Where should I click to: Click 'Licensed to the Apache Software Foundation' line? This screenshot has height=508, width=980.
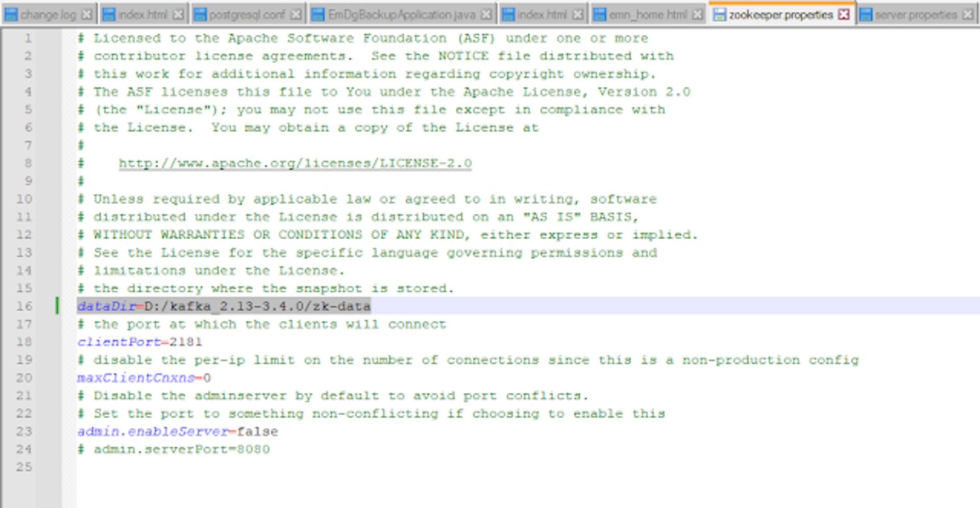(x=362, y=38)
